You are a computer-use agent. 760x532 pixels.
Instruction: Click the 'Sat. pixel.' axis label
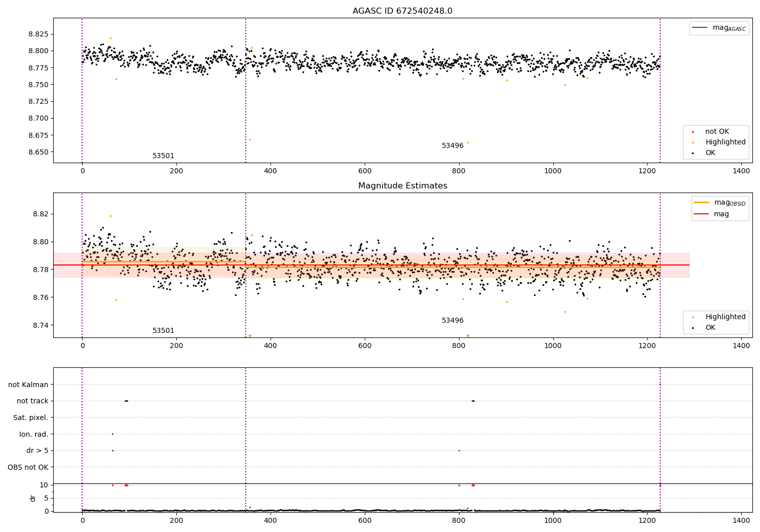pyautogui.click(x=31, y=417)
